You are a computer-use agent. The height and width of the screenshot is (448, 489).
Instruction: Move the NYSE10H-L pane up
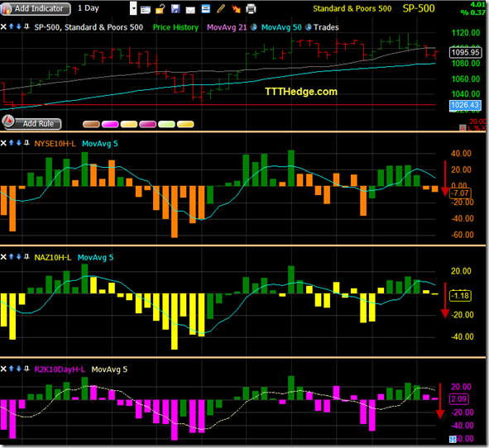click(12, 143)
